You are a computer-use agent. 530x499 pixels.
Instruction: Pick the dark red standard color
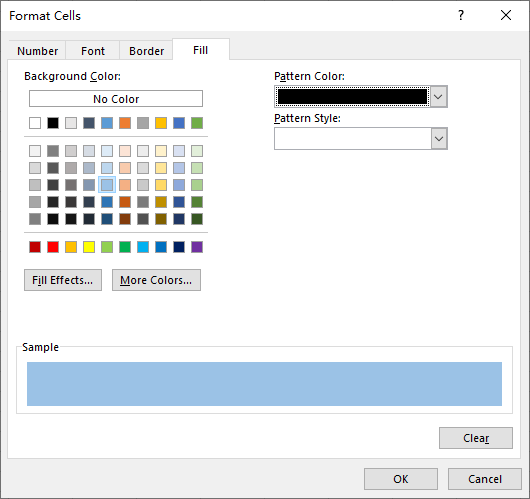click(x=35, y=247)
